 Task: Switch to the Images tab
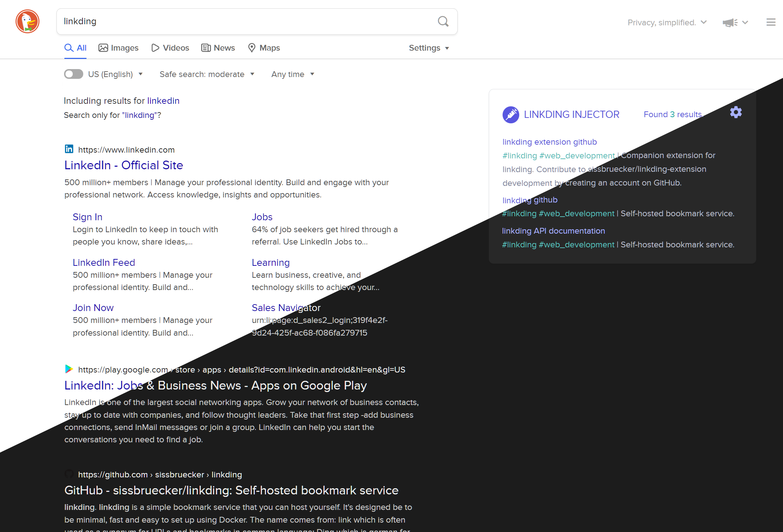click(x=118, y=48)
